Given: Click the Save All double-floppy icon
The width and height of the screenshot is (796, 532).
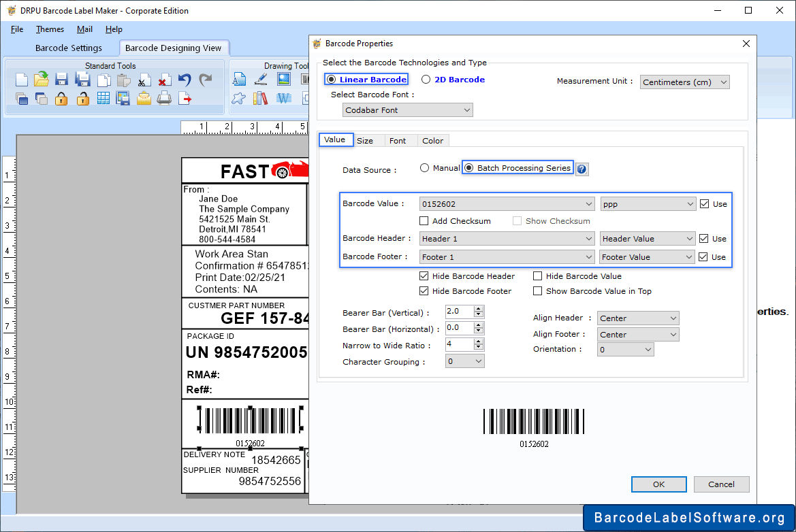Looking at the screenshot, I should coord(82,80).
